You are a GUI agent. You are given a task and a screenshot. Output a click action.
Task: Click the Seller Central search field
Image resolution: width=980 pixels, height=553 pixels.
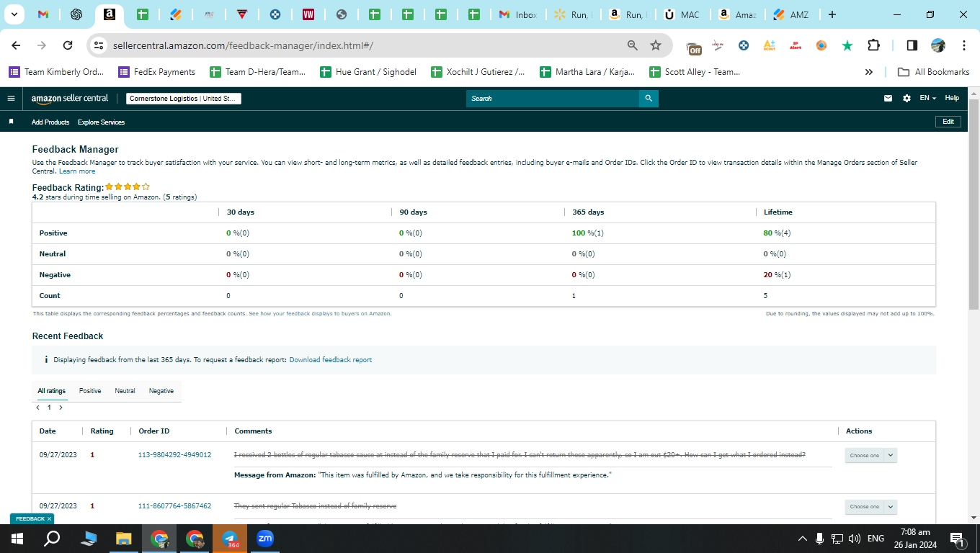tap(553, 99)
